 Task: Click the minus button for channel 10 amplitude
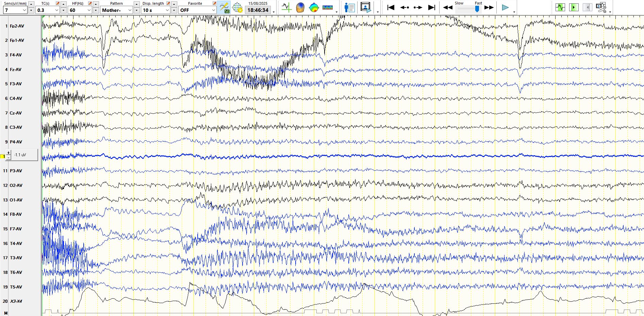coord(9,157)
